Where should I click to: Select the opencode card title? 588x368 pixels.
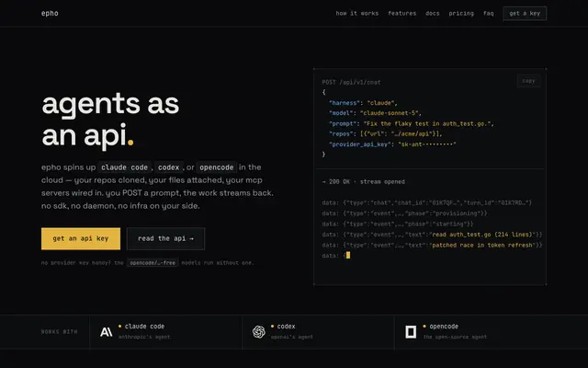coord(444,327)
